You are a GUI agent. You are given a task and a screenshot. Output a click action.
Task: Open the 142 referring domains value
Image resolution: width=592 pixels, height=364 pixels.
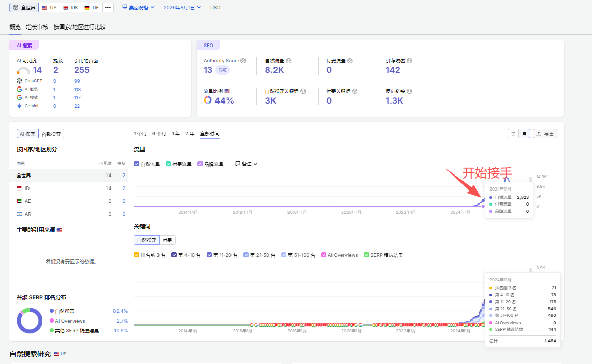[x=393, y=70]
